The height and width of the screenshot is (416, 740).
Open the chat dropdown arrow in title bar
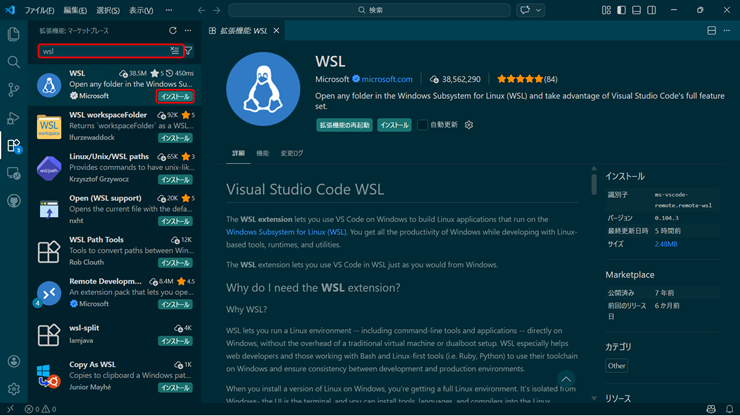[539, 10]
